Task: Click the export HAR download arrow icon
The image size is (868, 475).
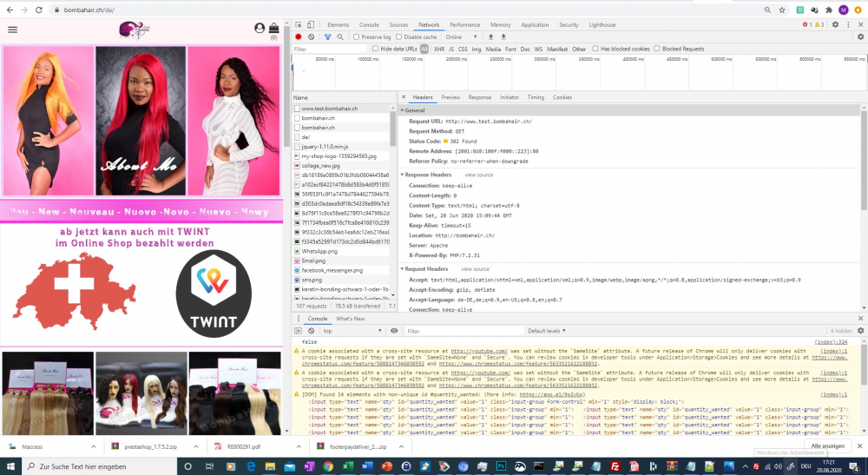Action: 503,37
